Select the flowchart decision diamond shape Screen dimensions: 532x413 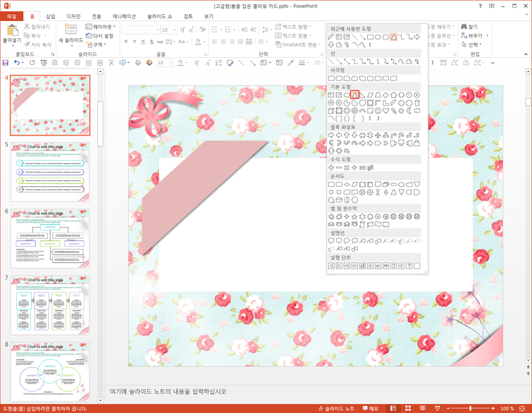(347, 184)
